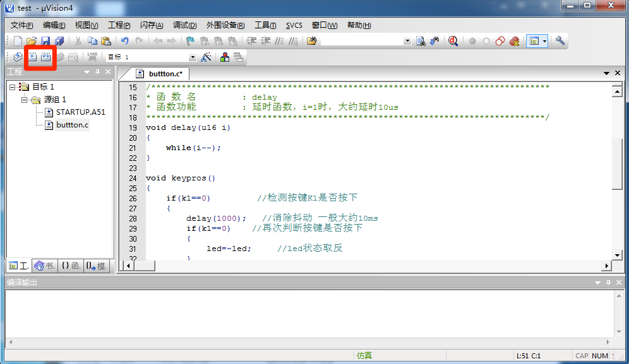Kill all breakpoints
This screenshot has width=629, height=364.
pos(515,41)
